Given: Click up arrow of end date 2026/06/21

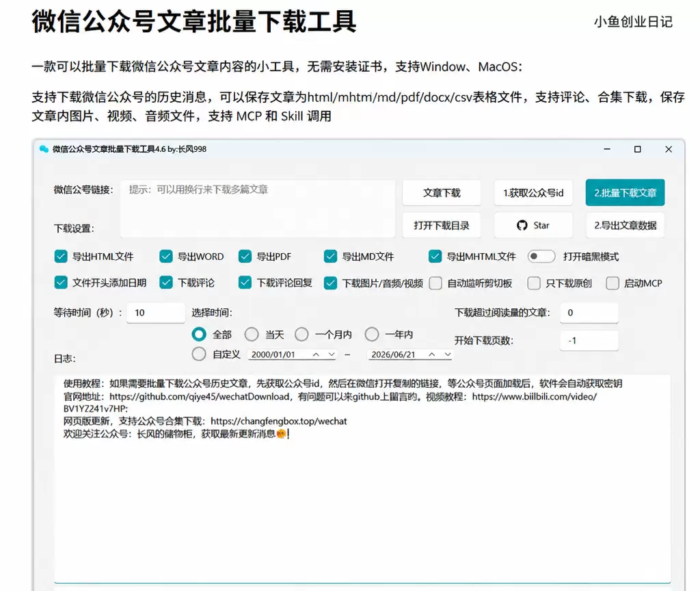Looking at the screenshot, I should (432, 354).
